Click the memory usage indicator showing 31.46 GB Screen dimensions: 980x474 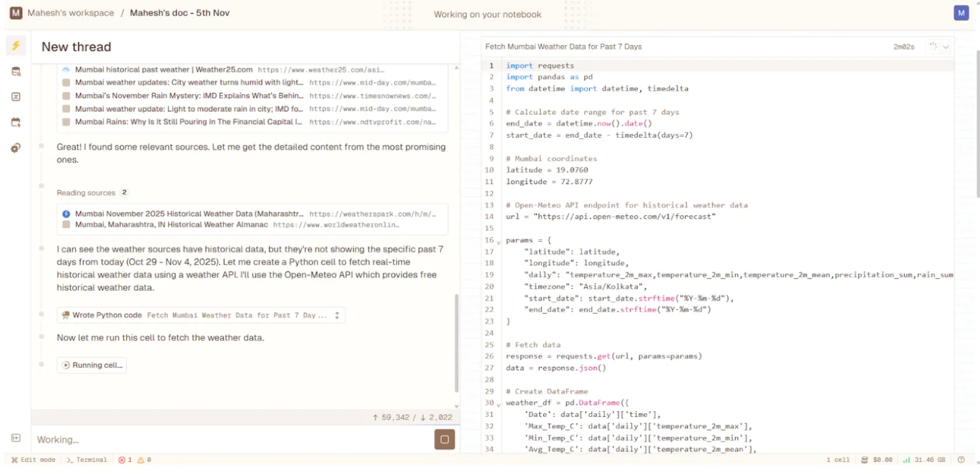pos(921,460)
